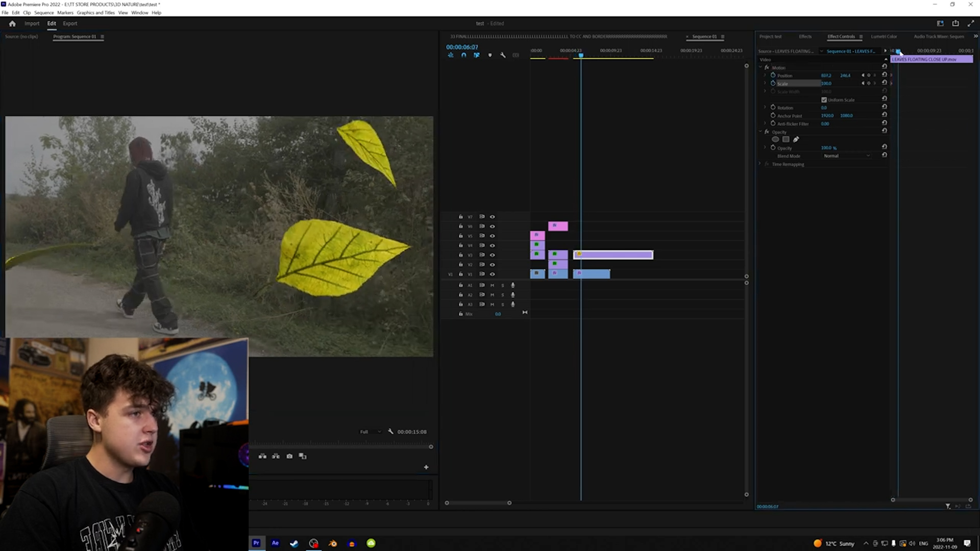Open the Markers menu
Viewport: 980px width, 551px height.
click(65, 13)
